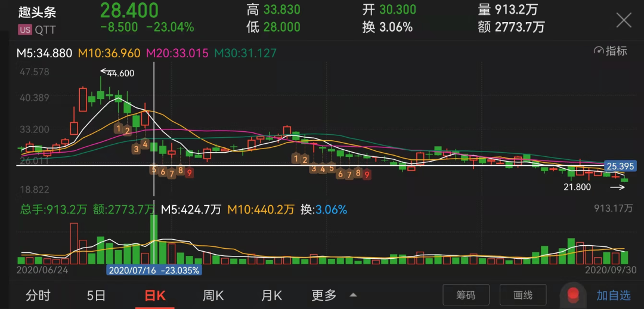Expand the 更多 more options menu

click(335, 295)
